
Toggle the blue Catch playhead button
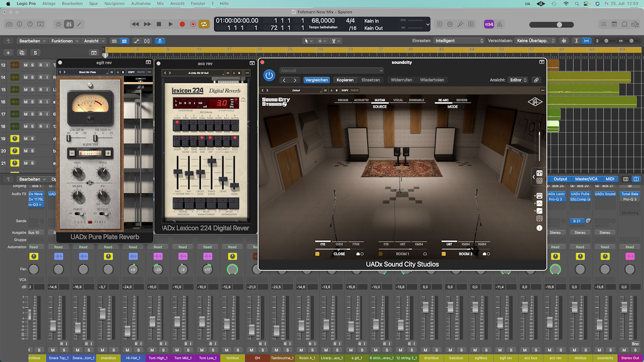(x=160, y=41)
